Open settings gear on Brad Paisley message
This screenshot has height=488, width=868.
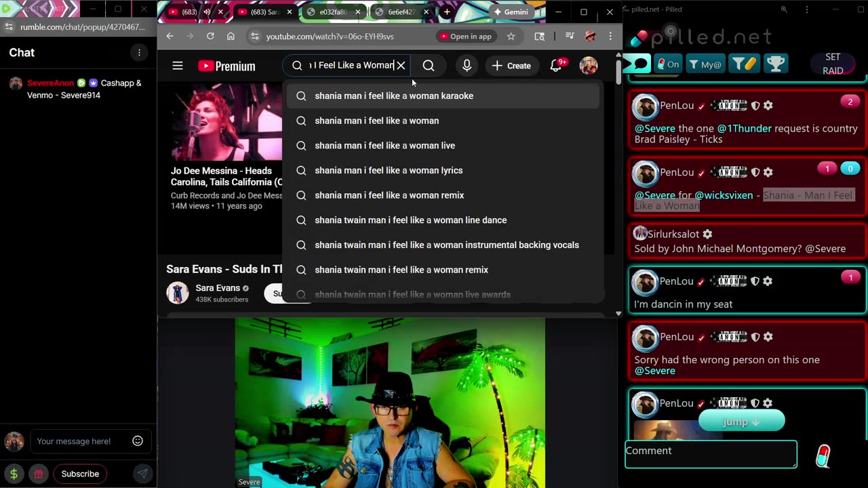tap(768, 106)
